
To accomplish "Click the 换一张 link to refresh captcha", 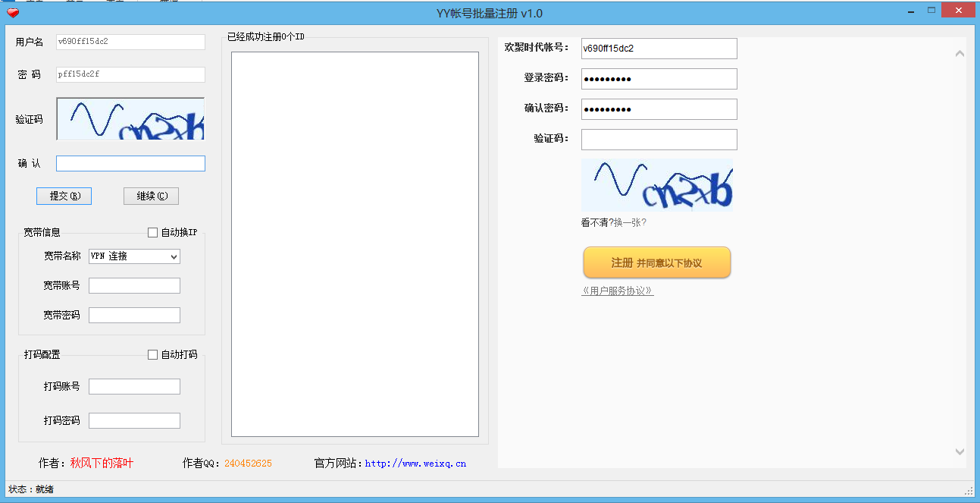I will click(630, 223).
